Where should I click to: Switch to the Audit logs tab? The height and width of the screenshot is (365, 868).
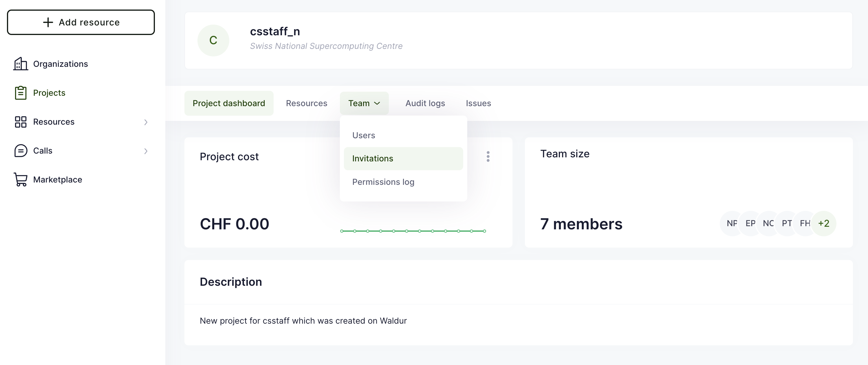pyautogui.click(x=425, y=103)
